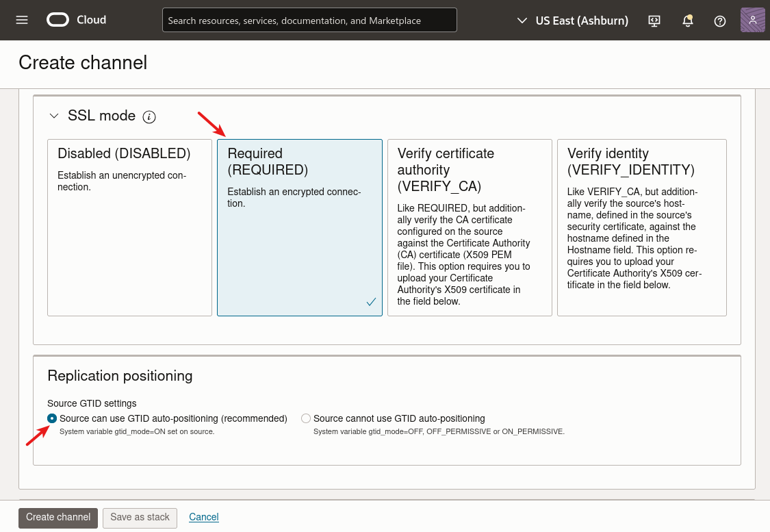Click the gtid_mode=OFF, OFF_PERMISSIVE hint text
Viewport: 770px width, 532px height.
click(439, 432)
